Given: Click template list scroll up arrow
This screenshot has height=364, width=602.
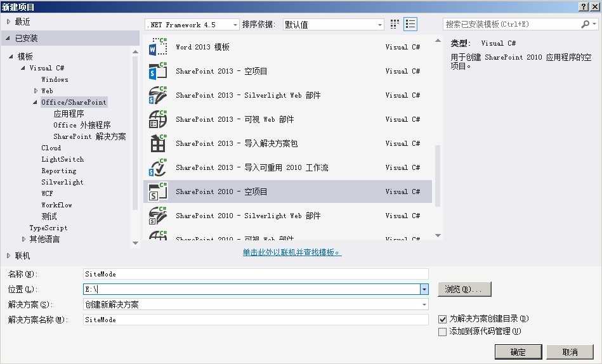Looking at the screenshot, I should 438,41.
